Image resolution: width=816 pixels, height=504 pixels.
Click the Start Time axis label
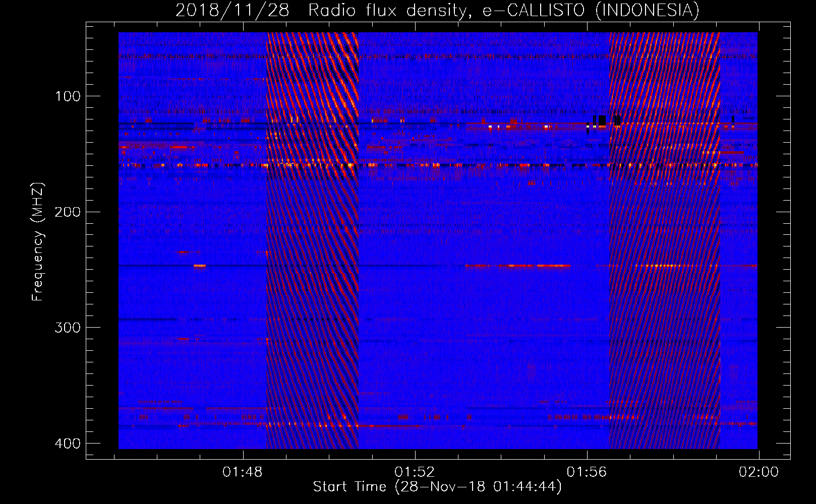pyautogui.click(x=437, y=487)
